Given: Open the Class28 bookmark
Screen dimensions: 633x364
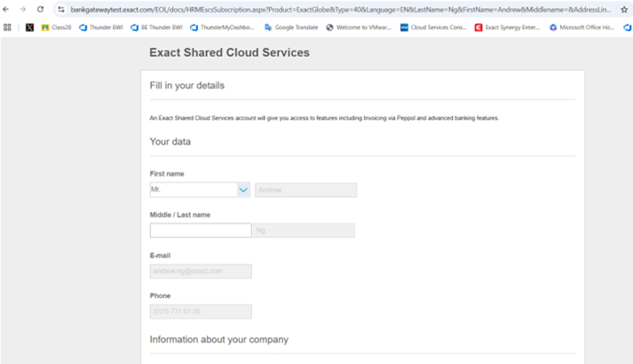Looking at the screenshot, I should 56,28.
